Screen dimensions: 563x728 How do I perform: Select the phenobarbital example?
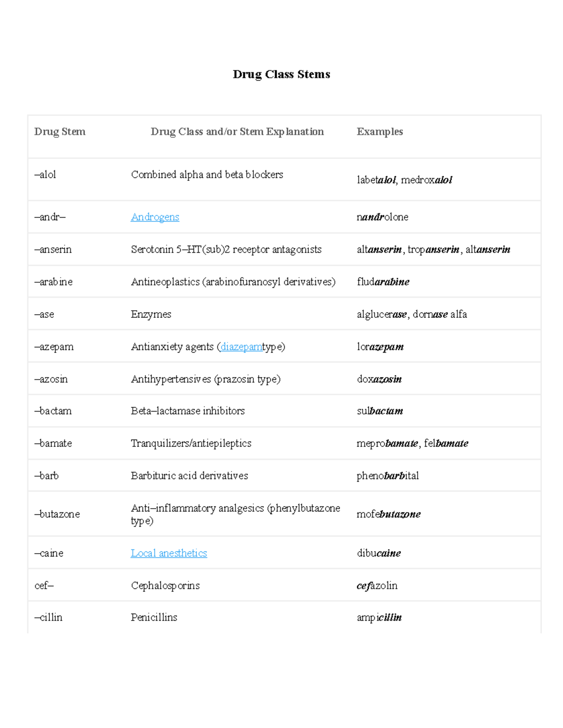[x=388, y=476]
